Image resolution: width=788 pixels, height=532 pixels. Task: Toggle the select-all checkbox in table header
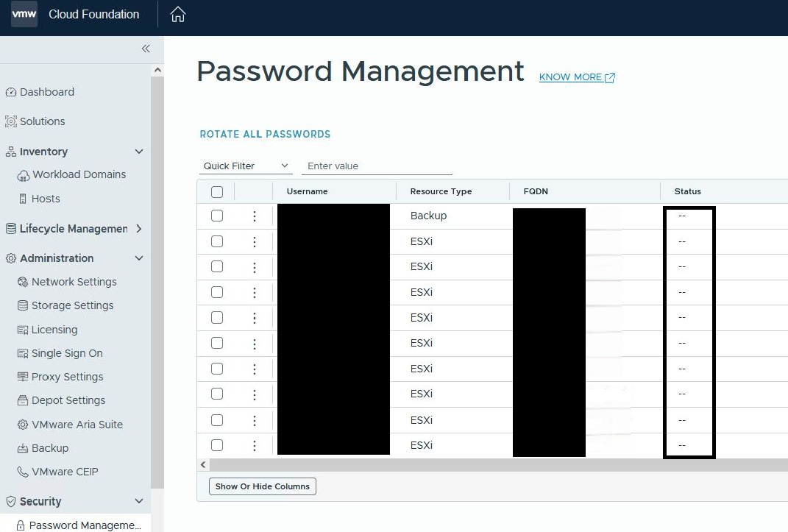217,192
